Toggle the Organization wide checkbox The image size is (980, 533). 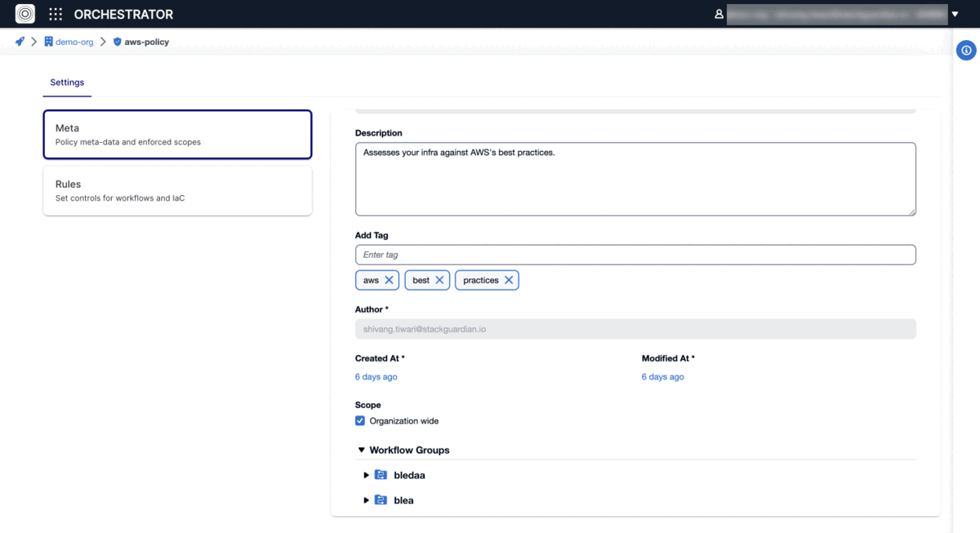tap(360, 421)
